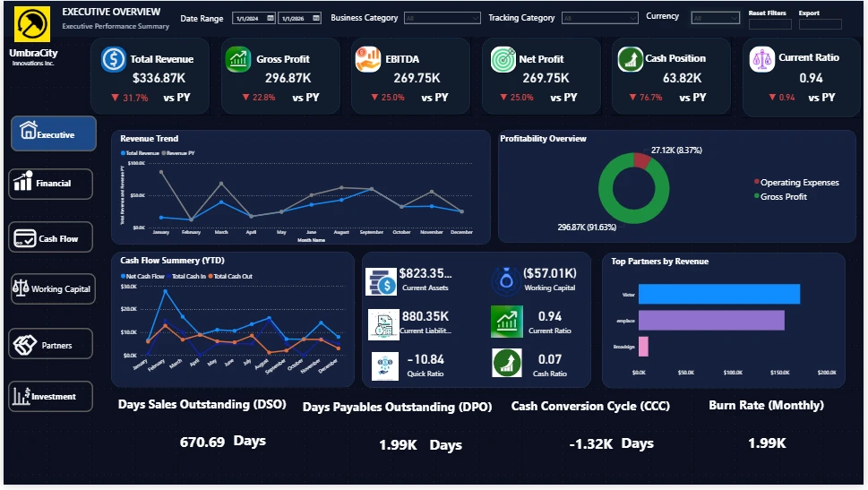Click the Current Assets coins icon
This screenshot has width=868, height=490.
click(381, 281)
